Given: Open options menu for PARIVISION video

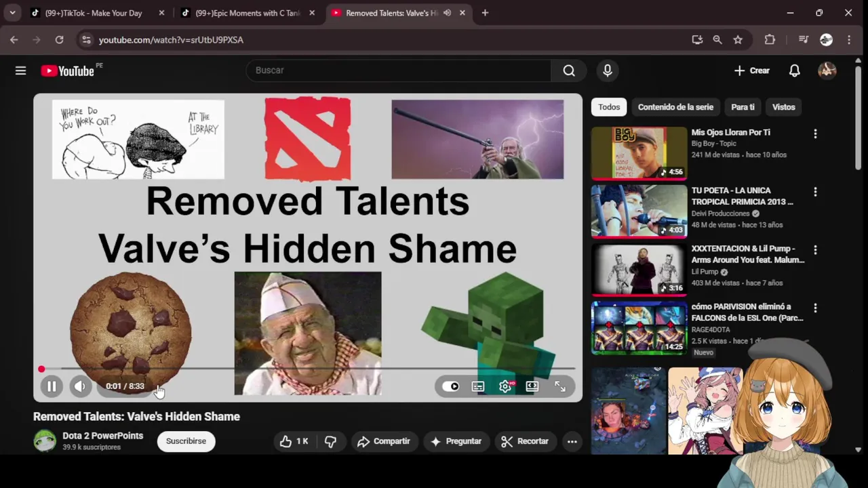Looking at the screenshot, I should point(815,308).
